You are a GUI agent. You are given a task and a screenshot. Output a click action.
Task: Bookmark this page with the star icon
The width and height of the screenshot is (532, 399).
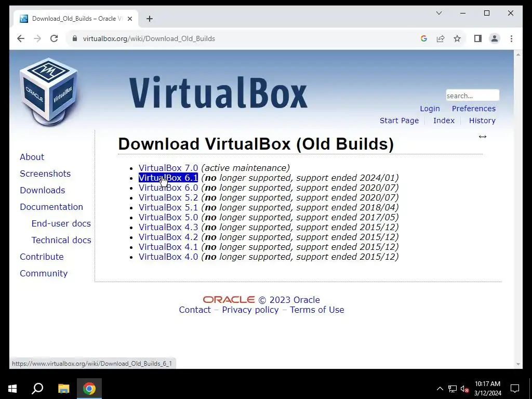pyautogui.click(x=457, y=38)
